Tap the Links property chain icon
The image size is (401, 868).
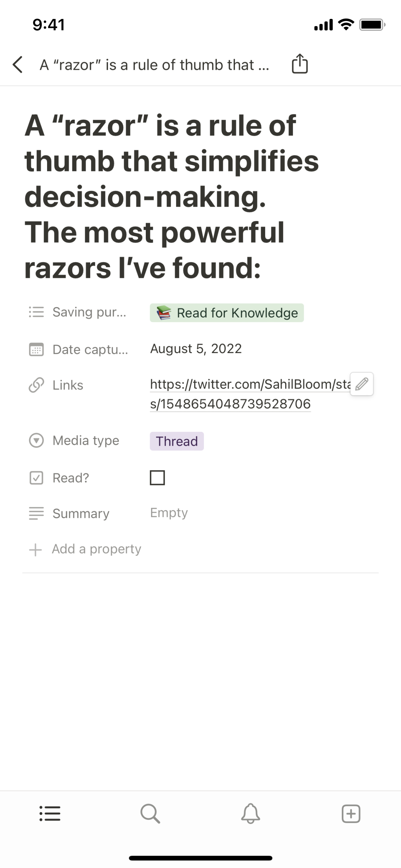[x=36, y=385]
